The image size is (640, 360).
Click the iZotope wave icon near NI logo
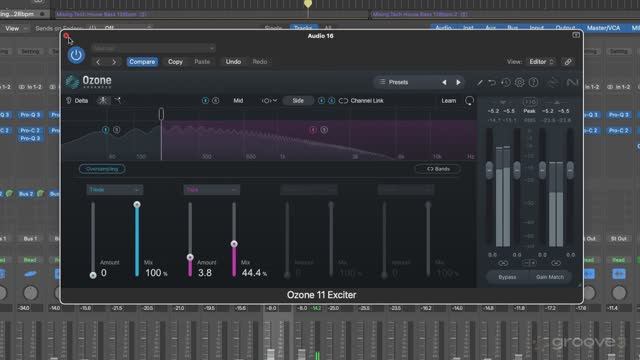click(x=553, y=82)
